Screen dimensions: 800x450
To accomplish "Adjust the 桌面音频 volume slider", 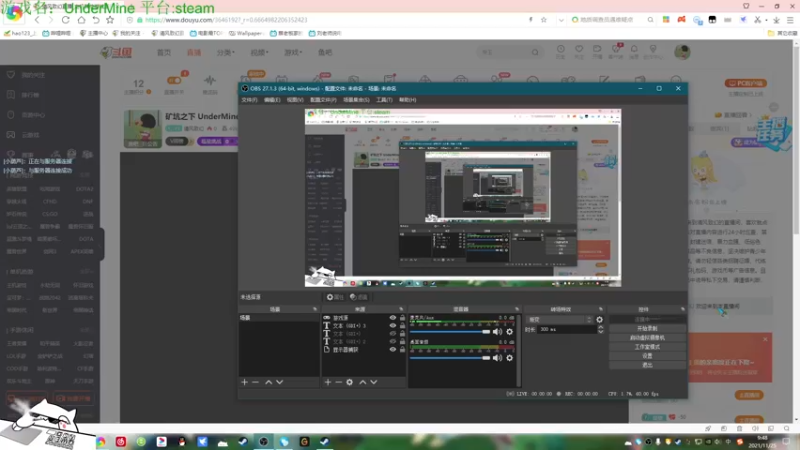I will [449, 358].
